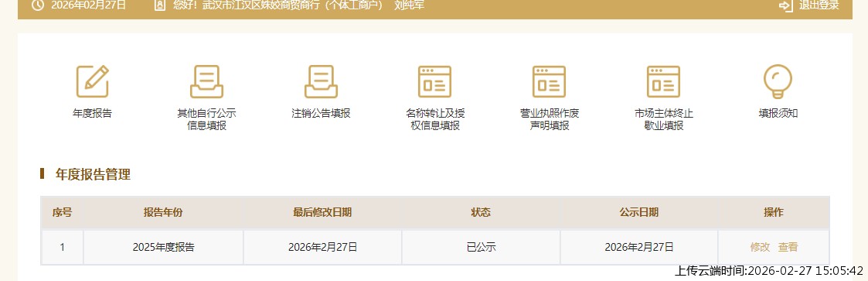Image resolution: width=868 pixels, height=281 pixels.
Task: Click the 操作 column header
Action: point(774,212)
